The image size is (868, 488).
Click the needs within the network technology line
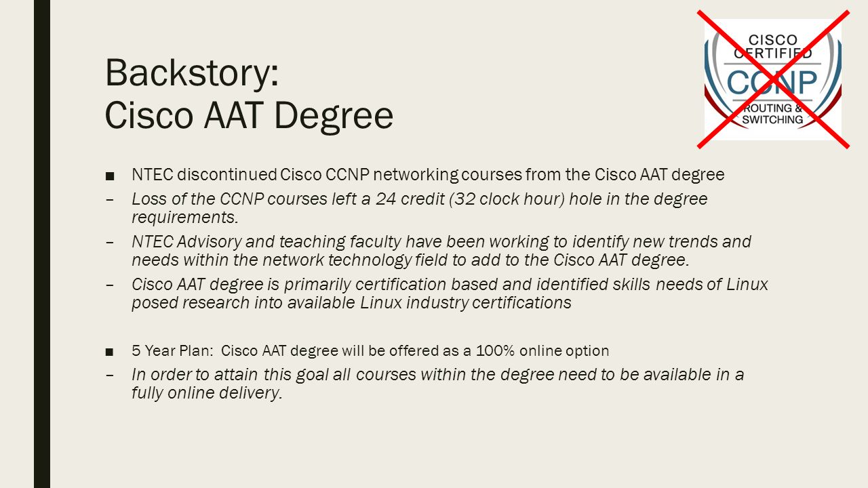tap(410, 260)
